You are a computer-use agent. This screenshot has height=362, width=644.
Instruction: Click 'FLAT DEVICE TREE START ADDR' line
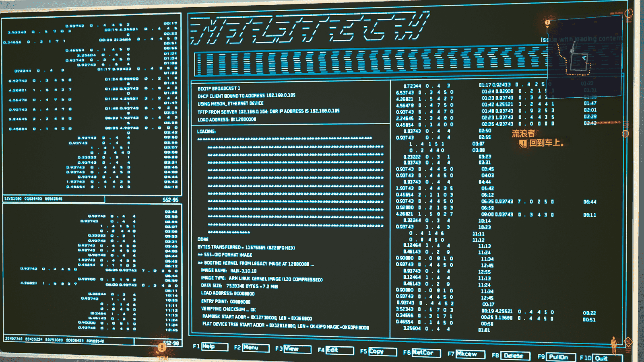(285, 326)
